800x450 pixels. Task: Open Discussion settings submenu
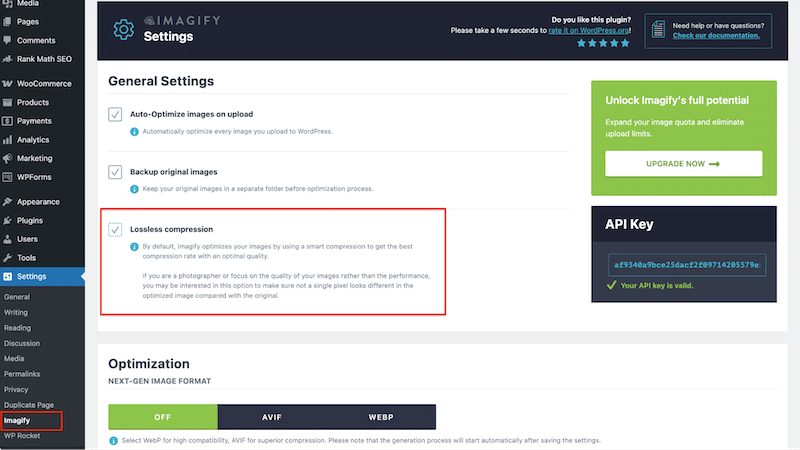21,343
